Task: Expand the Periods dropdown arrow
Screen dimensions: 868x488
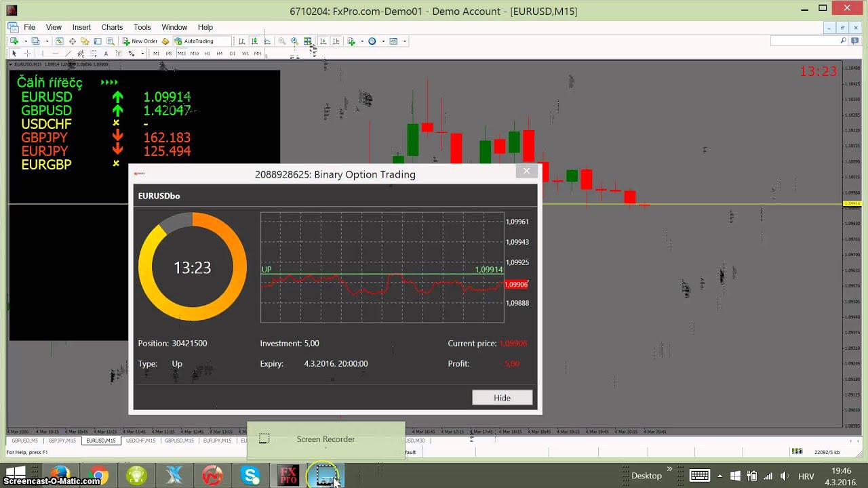Action: [x=383, y=41]
